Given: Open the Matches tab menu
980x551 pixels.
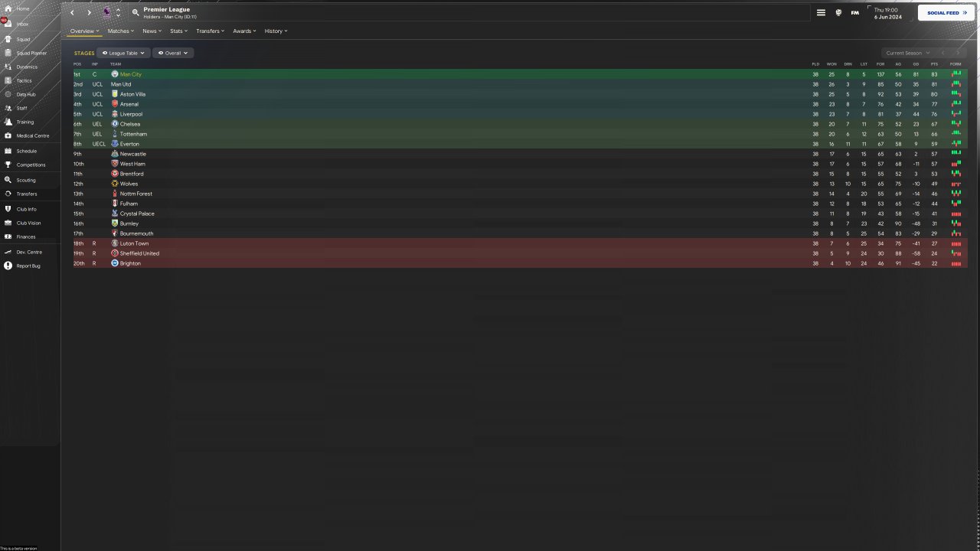Looking at the screenshot, I should [120, 31].
